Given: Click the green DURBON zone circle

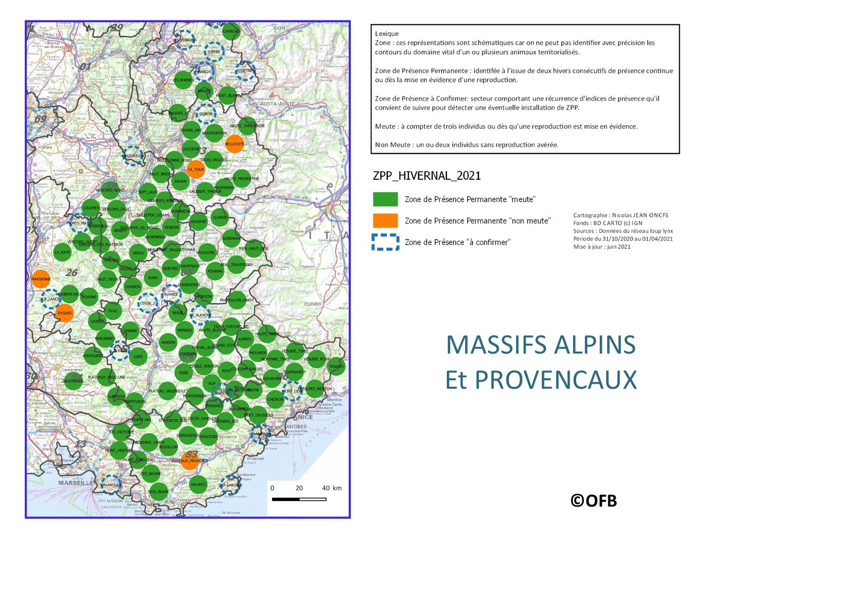Looking at the screenshot, I should pyautogui.click(x=133, y=287).
